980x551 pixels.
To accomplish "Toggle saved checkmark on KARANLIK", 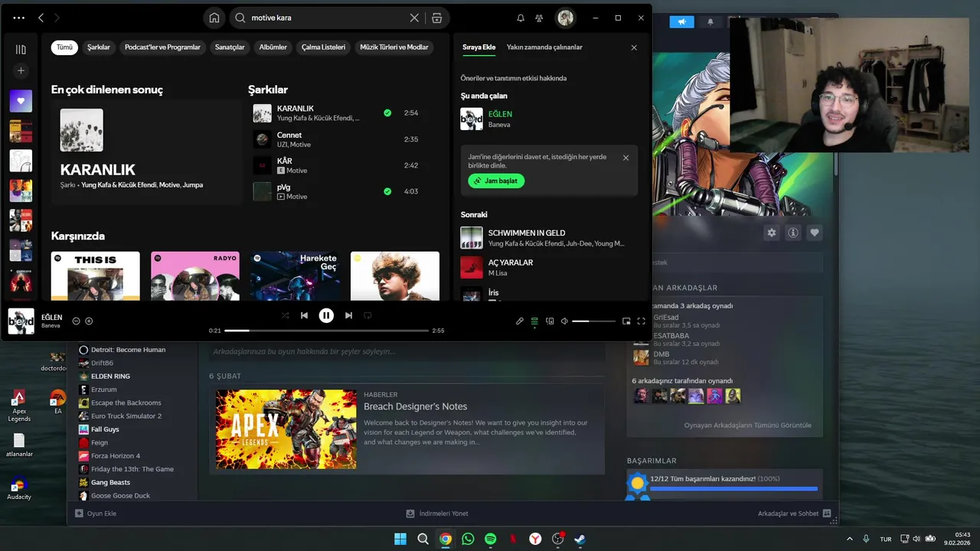I will click(387, 113).
